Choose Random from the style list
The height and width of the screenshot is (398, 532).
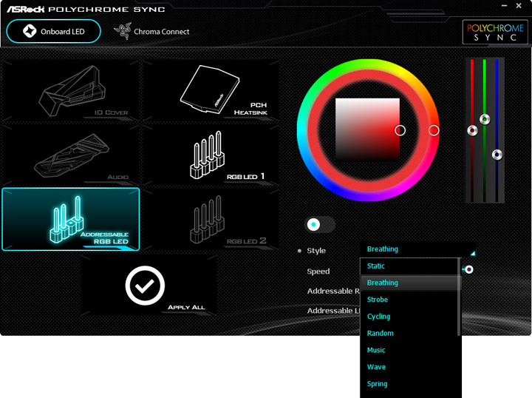409,333
